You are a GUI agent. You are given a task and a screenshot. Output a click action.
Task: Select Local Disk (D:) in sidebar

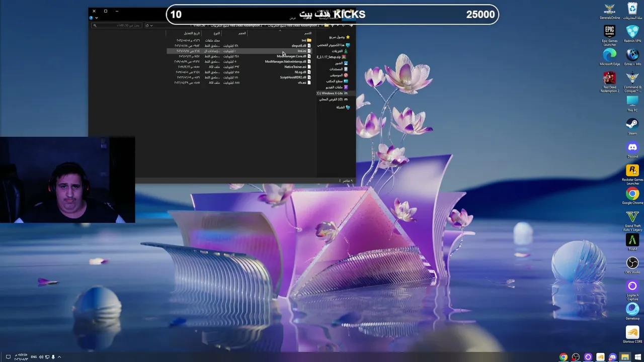334,99
